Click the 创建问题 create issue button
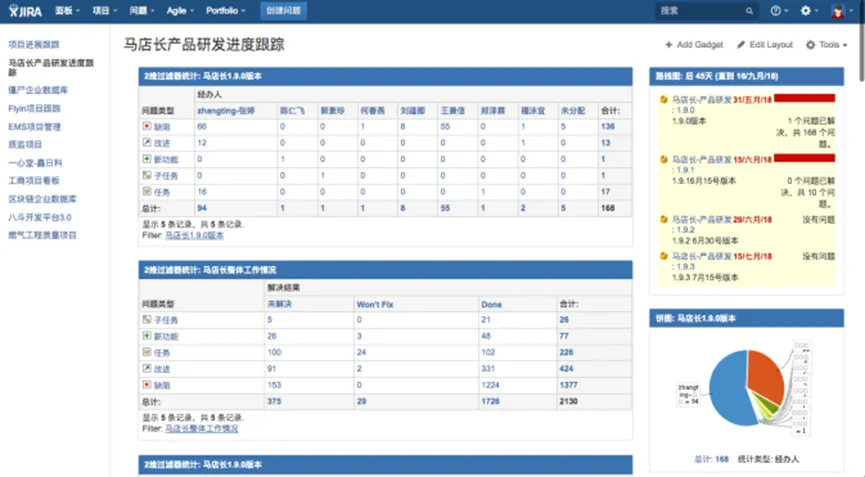This screenshot has height=477, width=865. tap(284, 10)
